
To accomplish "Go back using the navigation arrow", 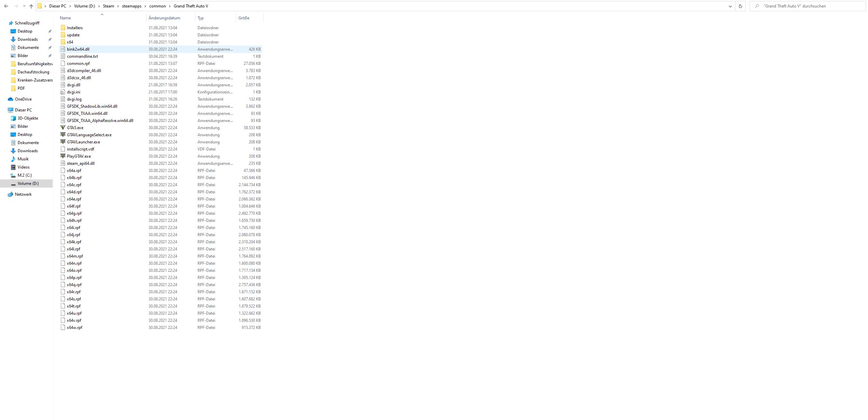I will (x=6, y=6).
